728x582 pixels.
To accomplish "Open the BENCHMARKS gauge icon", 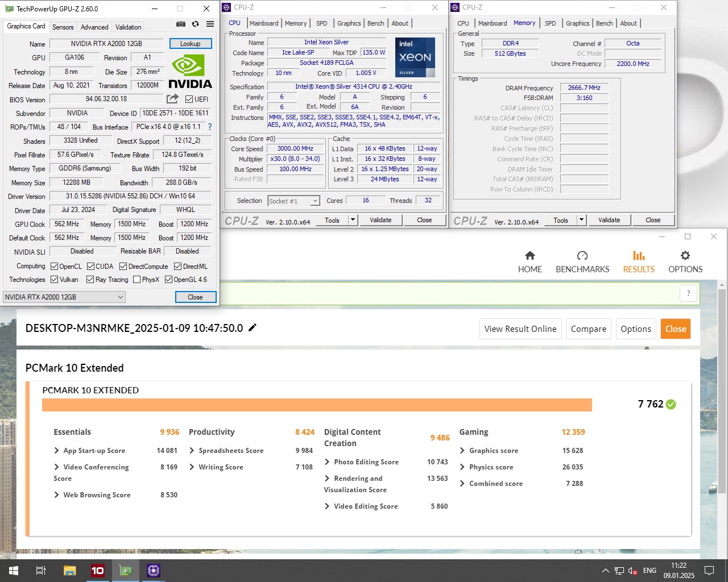I will pos(582,256).
